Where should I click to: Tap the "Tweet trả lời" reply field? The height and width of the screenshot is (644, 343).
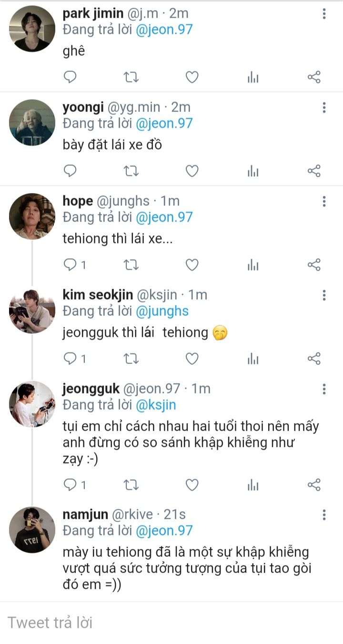point(171,623)
